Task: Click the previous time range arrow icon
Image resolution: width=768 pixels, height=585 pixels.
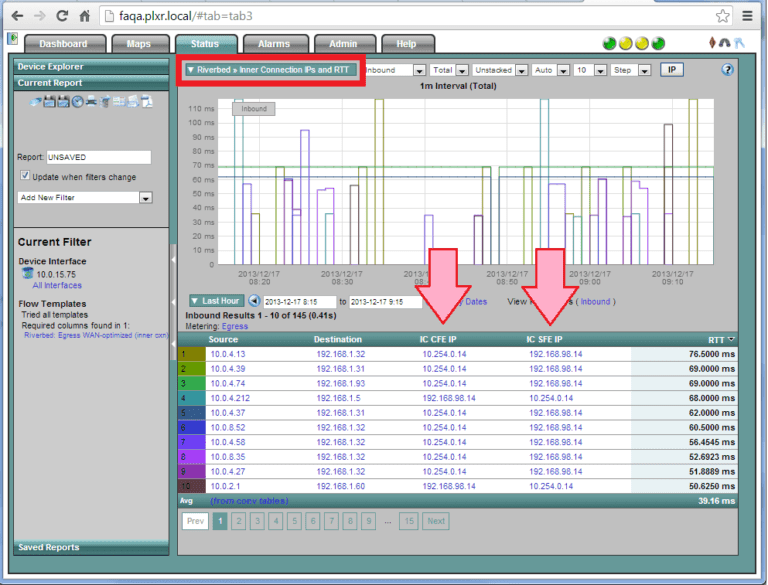Action: coord(254,301)
